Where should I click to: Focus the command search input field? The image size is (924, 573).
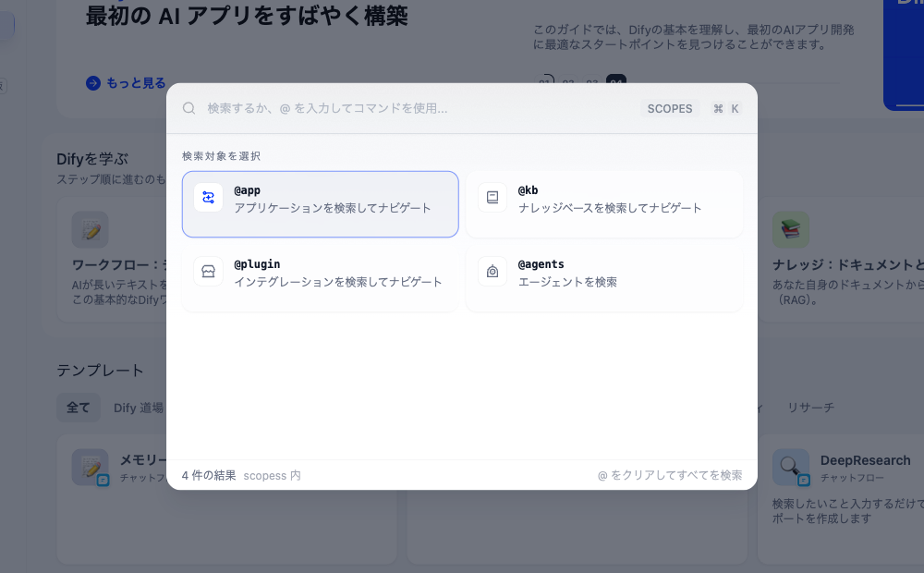(x=419, y=108)
